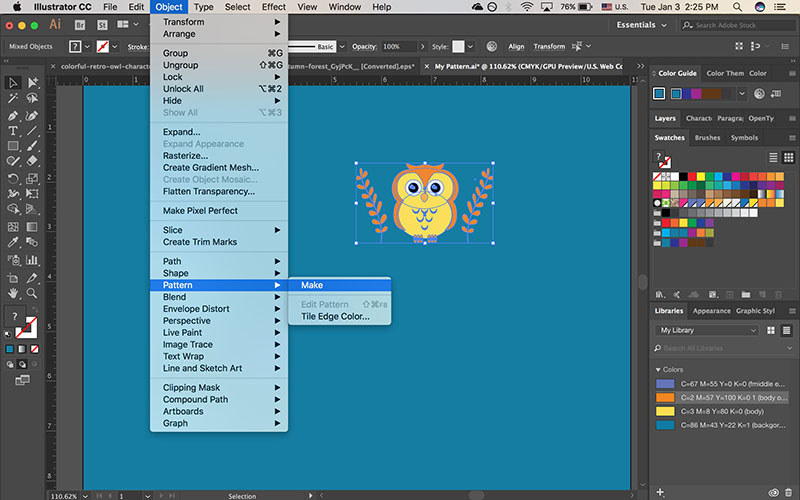Collapse the Colors section in Libraries

[x=658, y=369]
